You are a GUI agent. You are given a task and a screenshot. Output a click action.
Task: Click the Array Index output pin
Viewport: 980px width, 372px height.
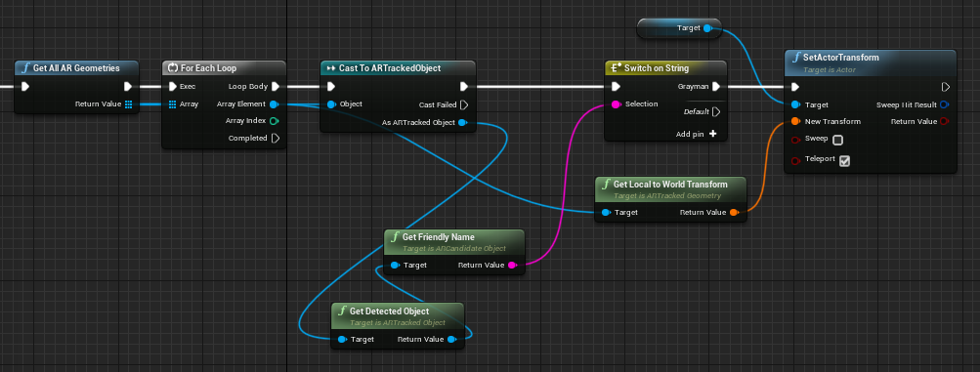click(x=274, y=121)
